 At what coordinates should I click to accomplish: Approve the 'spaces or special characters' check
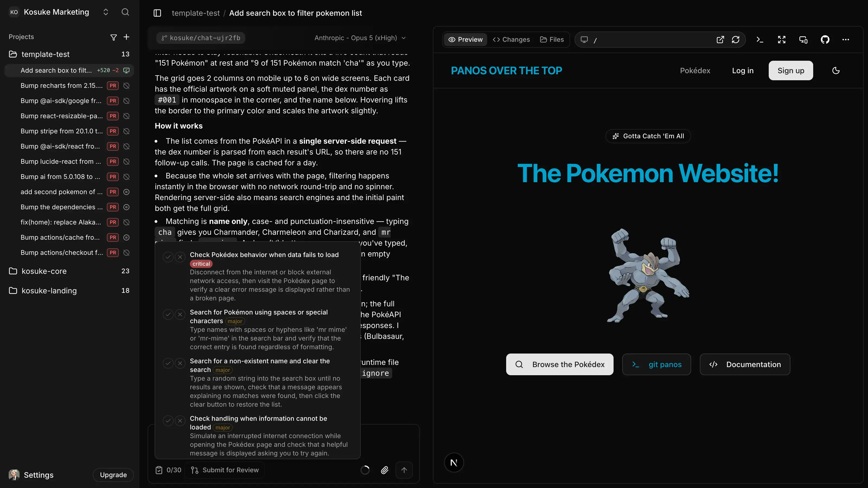(168, 315)
